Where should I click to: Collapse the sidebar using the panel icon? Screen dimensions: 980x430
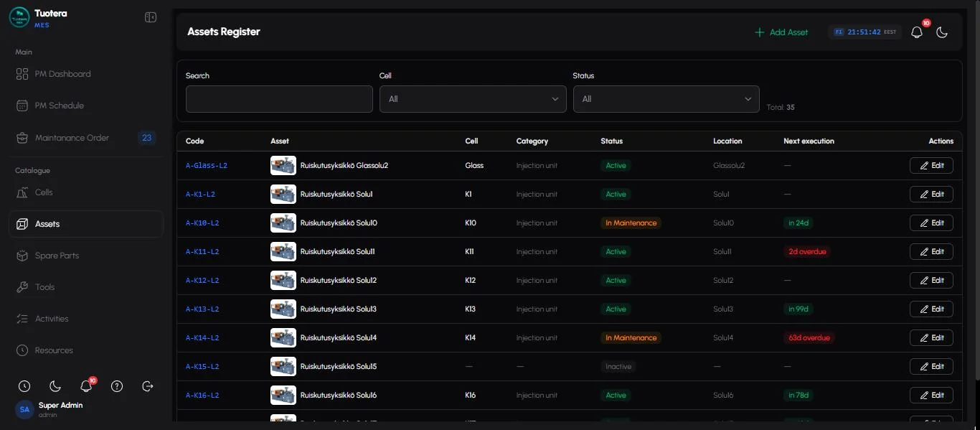[151, 17]
